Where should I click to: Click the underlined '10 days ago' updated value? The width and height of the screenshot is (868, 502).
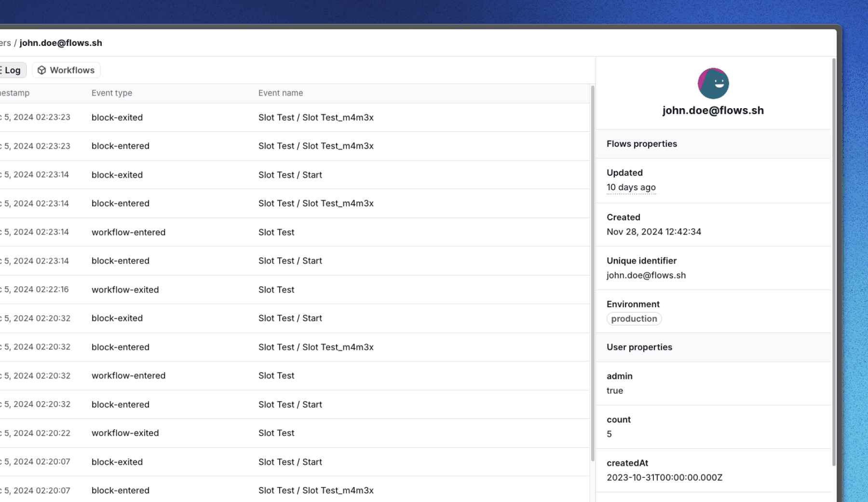point(631,187)
